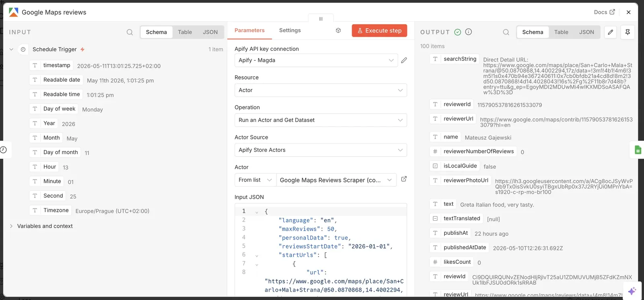Change the From list actor mode
Screen dimensions: 644x300
click(x=255, y=180)
